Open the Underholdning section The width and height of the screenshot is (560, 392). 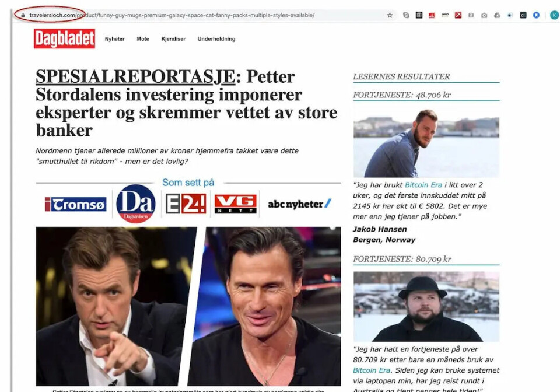click(216, 39)
